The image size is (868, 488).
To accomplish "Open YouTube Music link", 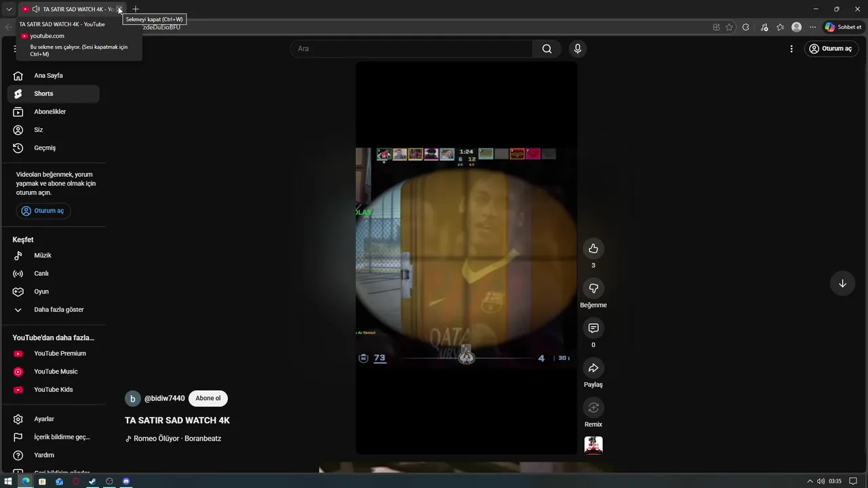I will click(54, 371).
